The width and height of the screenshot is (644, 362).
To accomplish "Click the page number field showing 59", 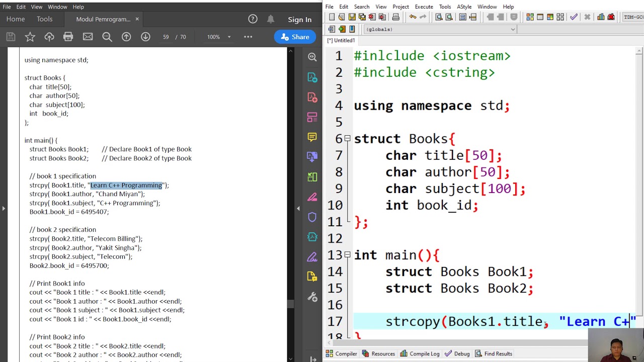I will click(166, 37).
